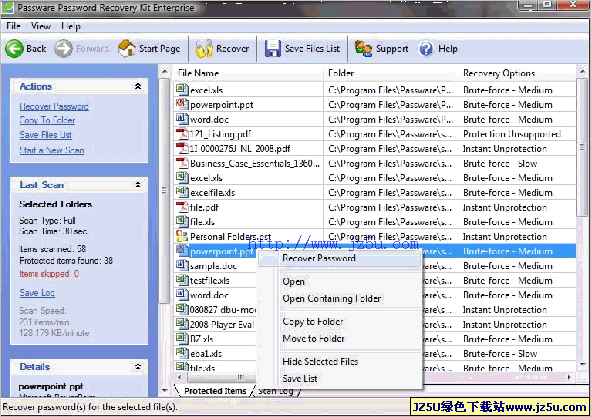The image size is (591, 417).
Task: Click the Start a New Scan link
Action: coord(52,150)
